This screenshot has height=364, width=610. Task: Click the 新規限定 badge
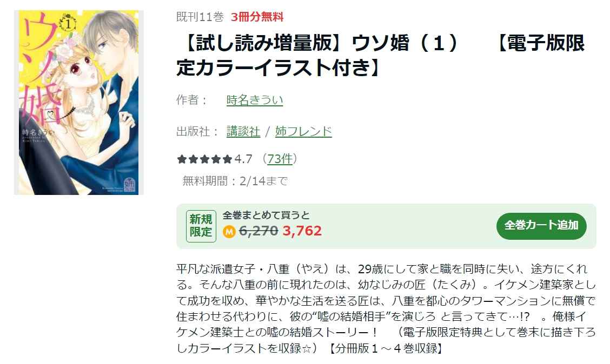point(201,226)
